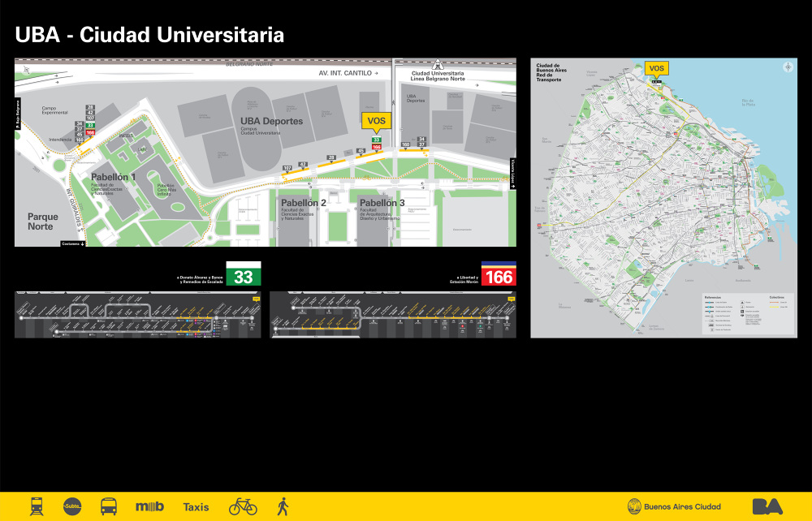Select the bus icon in the yellow footer
Viewport: 812px width, 521px height.
click(x=107, y=506)
